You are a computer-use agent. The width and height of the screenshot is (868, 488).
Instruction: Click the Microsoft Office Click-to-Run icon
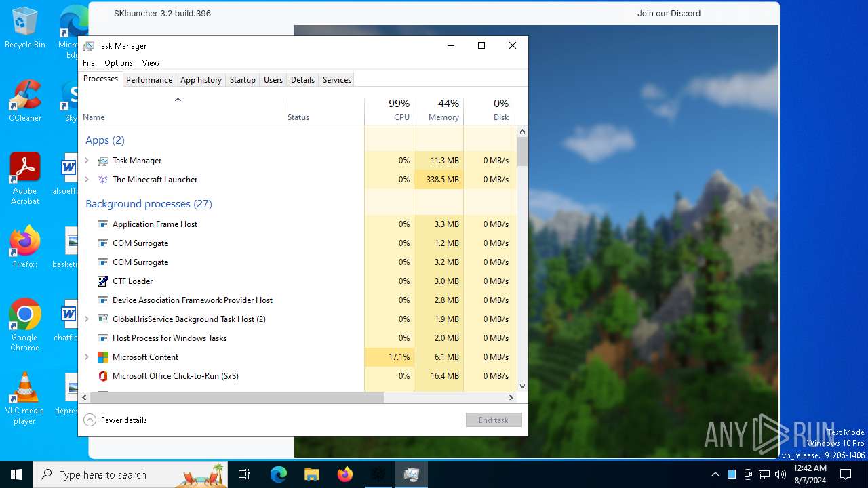pos(103,376)
